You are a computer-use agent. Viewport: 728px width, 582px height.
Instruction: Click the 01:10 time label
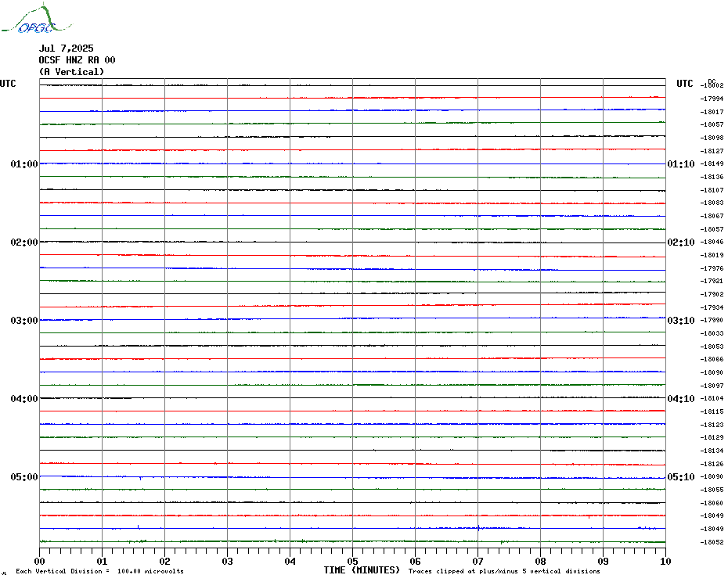tap(681, 164)
